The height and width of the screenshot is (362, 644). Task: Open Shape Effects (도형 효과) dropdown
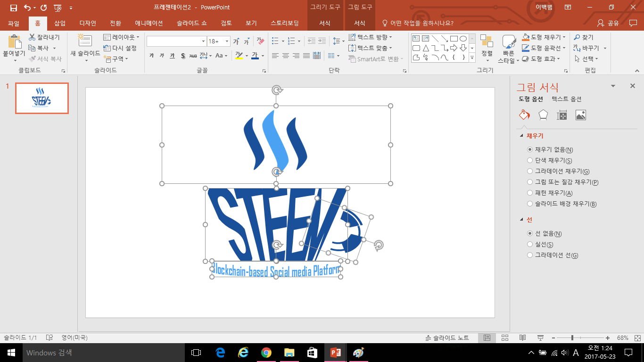click(x=541, y=59)
